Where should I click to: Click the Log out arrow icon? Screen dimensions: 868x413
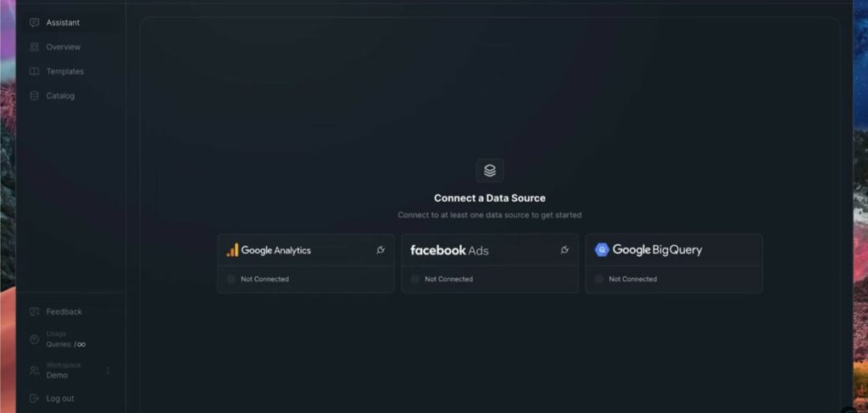pyautogui.click(x=34, y=399)
